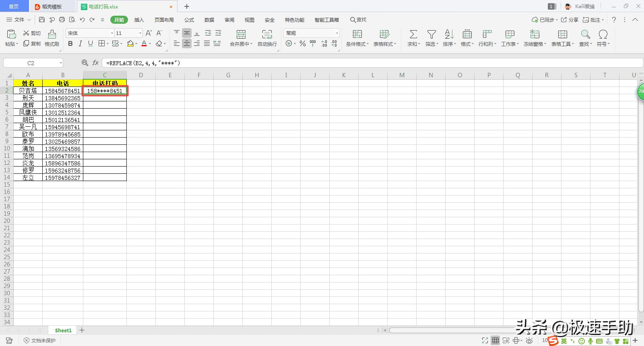Open the number format dropdown showing 常规
644x346 pixels.
[336, 33]
